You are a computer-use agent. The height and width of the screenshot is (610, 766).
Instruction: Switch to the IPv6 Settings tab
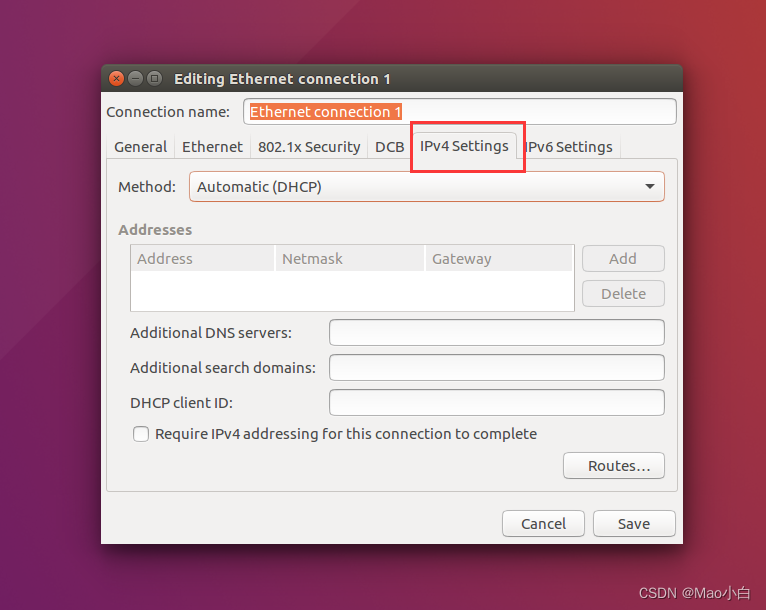click(x=569, y=147)
